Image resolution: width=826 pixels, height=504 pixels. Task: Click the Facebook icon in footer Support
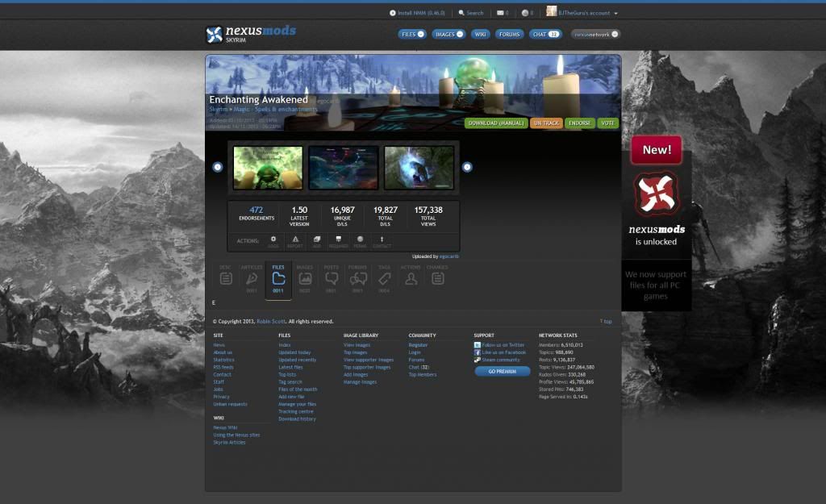[x=478, y=352]
